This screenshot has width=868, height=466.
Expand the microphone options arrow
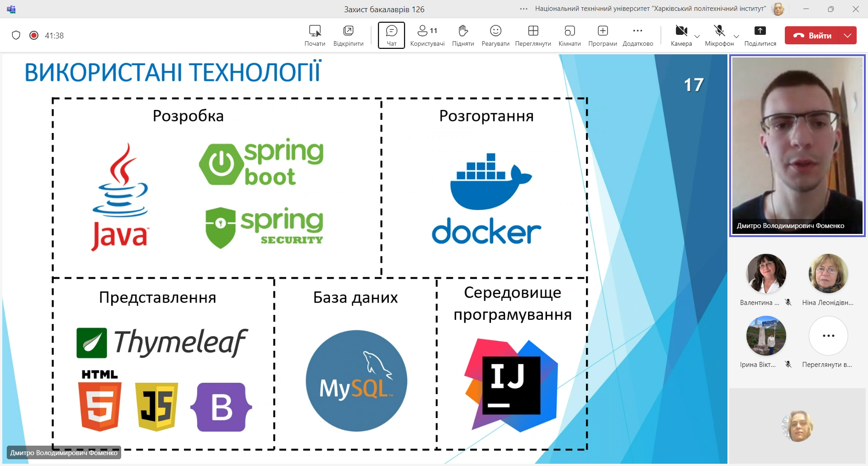tap(736, 36)
